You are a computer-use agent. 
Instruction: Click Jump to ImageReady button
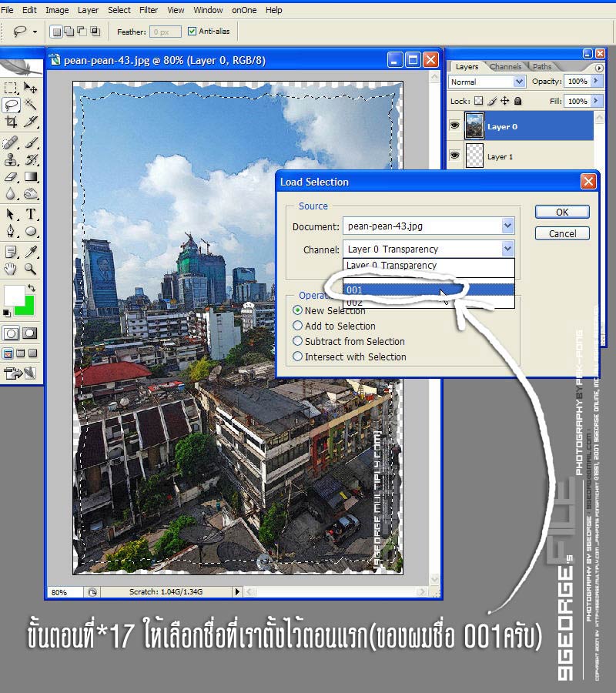tap(20, 373)
